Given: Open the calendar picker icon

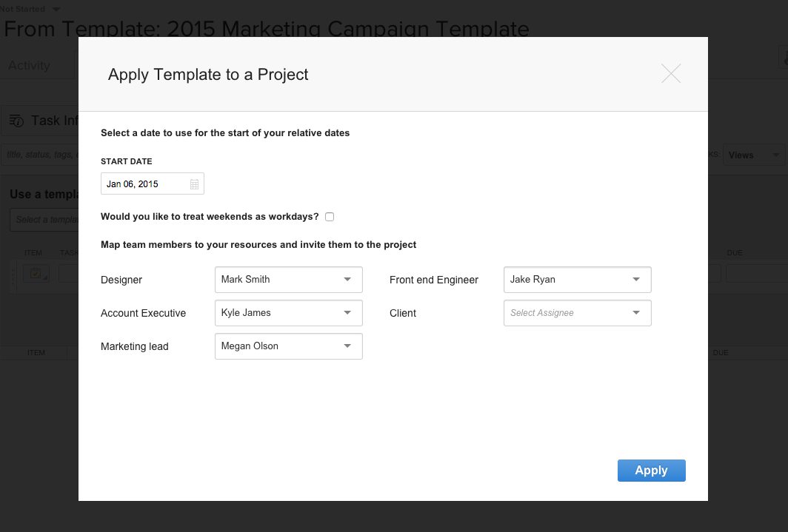Looking at the screenshot, I should [x=194, y=184].
